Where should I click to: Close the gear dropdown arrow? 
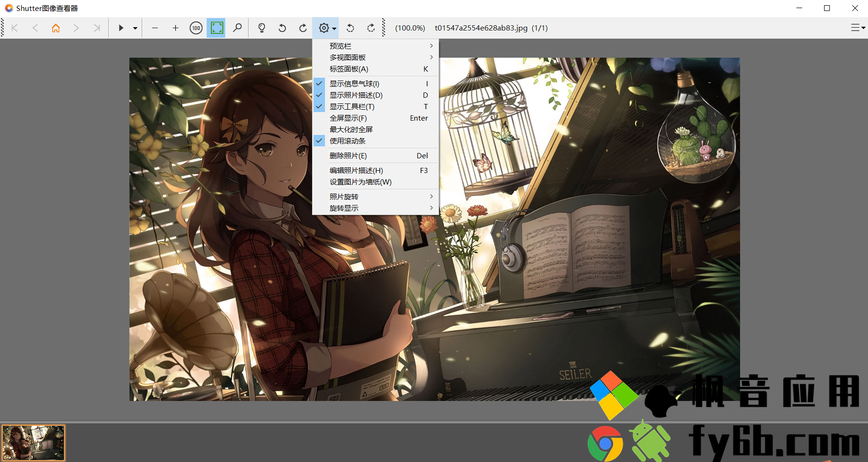pos(334,29)
